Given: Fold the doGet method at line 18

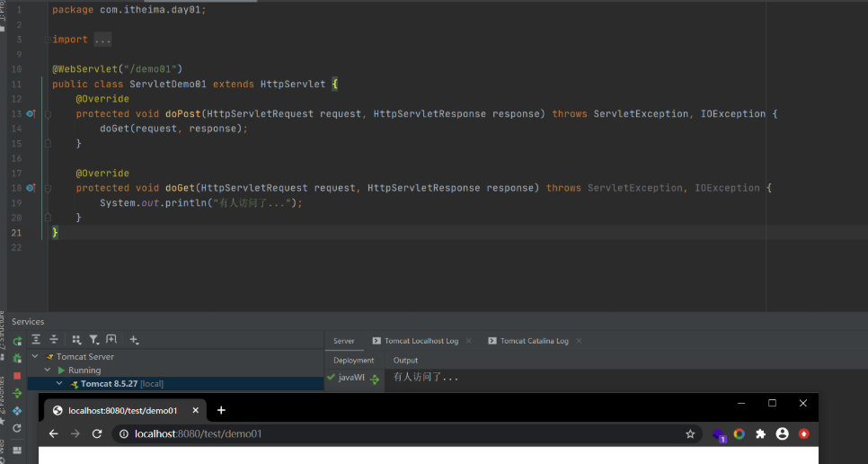Looking at the screenshot, I should point(48,188).
